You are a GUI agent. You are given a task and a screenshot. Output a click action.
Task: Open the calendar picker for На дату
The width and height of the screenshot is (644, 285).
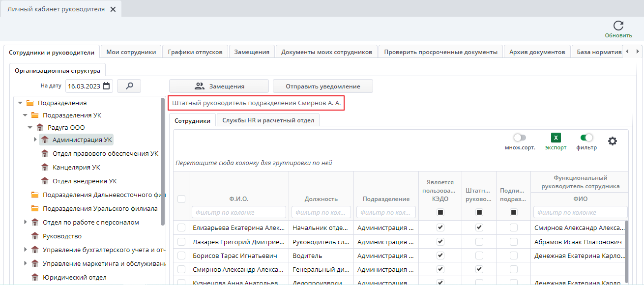click(x=106, y=86)
